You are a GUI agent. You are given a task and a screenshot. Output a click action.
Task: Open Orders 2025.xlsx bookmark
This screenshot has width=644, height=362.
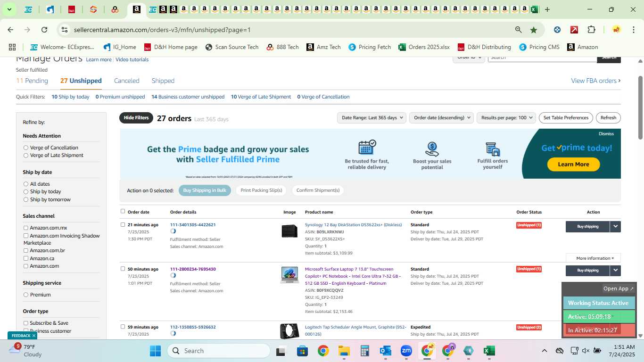(x=424, y=47)
